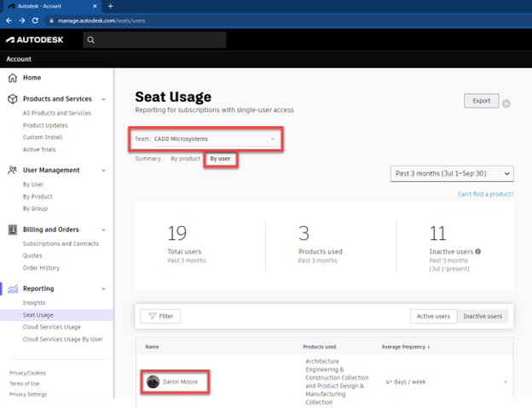Click the 19 Total users figure
Image resolution: width=532 pixels, height=408 pixels.
177,233
